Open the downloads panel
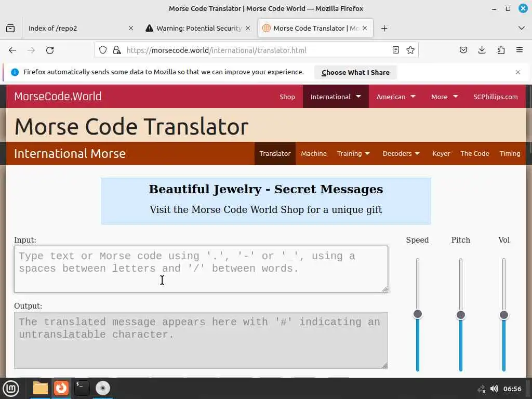 tap(482, 50)
